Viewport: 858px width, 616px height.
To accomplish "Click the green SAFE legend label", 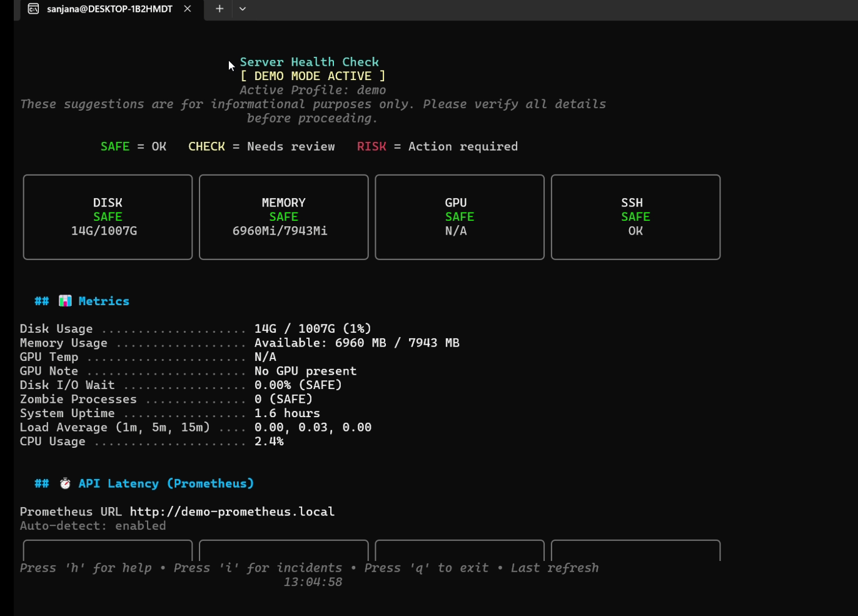I will [115, 146].
